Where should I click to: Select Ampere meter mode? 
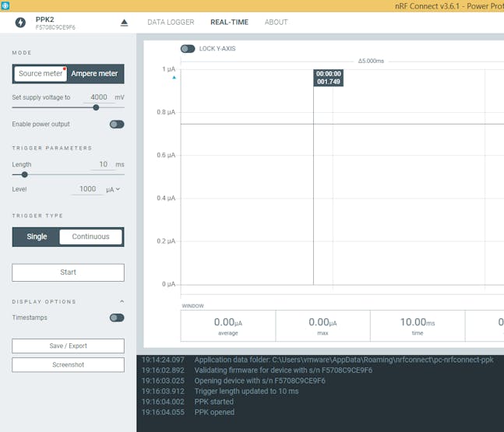coord(94,74)
